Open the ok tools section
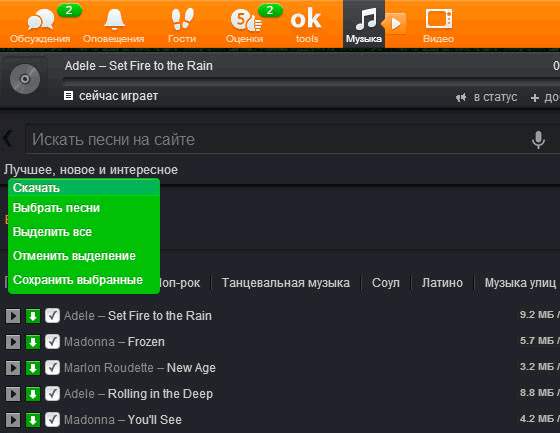The image size is (560, 433). click(306, 26)
